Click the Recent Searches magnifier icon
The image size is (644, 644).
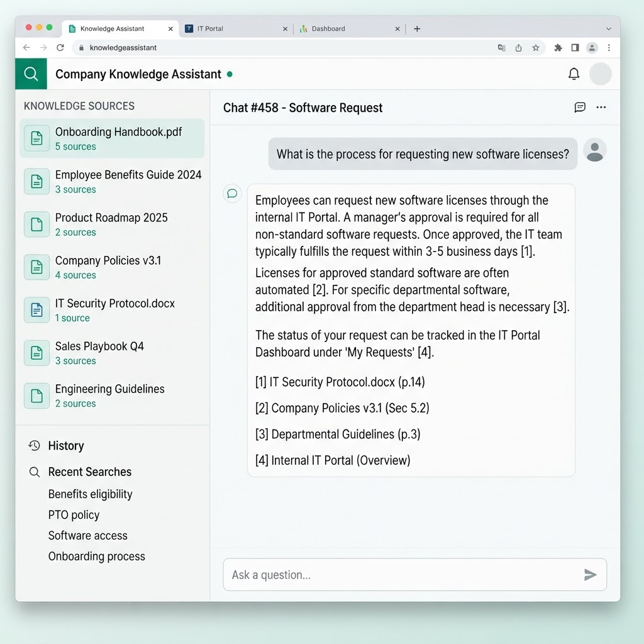(x=35, y=472)
